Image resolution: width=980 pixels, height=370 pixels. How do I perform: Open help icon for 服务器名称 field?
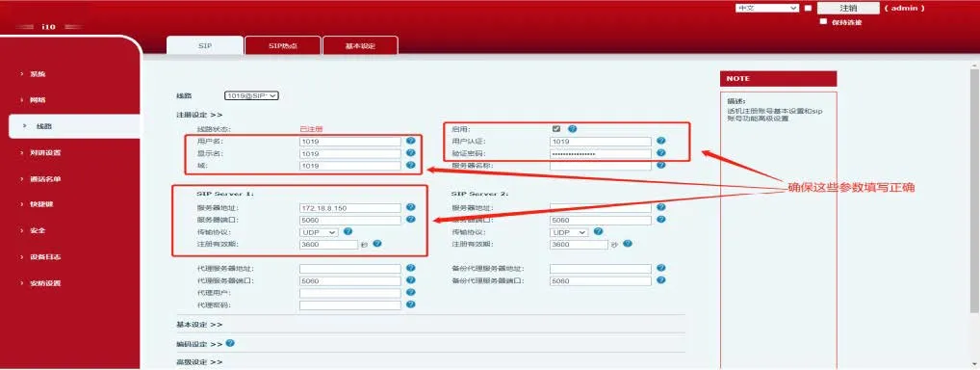point(661,166)
